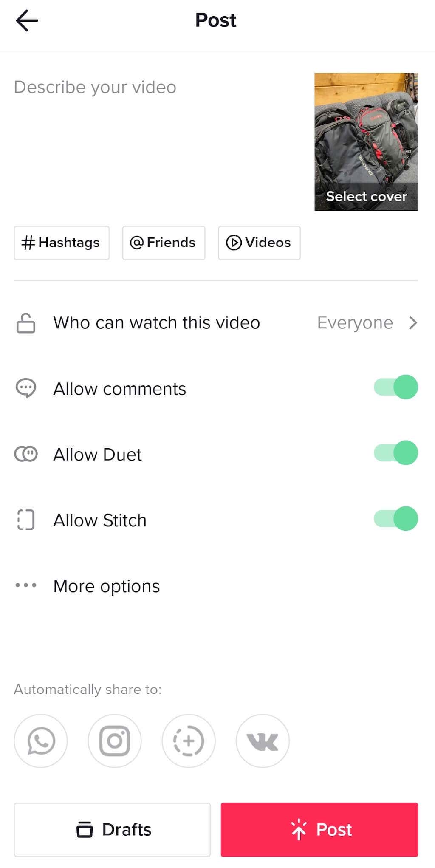Turn off Allow comments switch
The width and height of the screenshot is (435, 868).
click(x=395, y=387)
